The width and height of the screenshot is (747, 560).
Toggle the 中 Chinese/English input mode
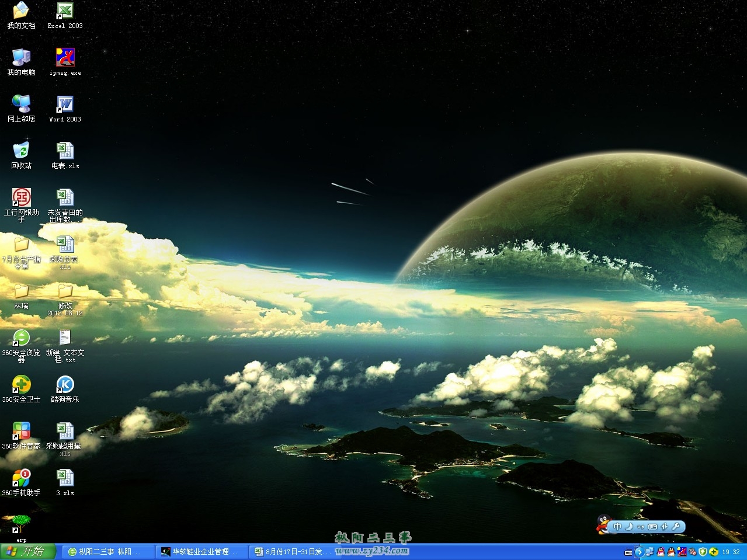pos(617,526)
